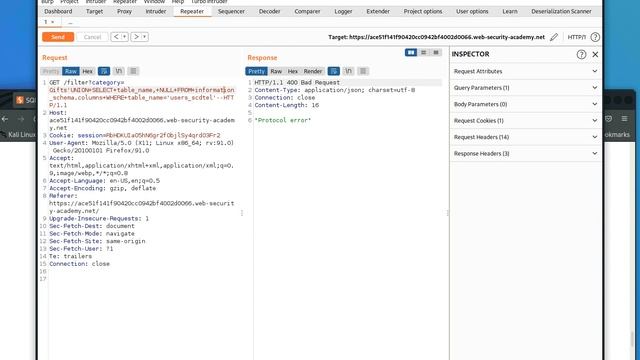Switch response view to Hex

tap(293, 71)
